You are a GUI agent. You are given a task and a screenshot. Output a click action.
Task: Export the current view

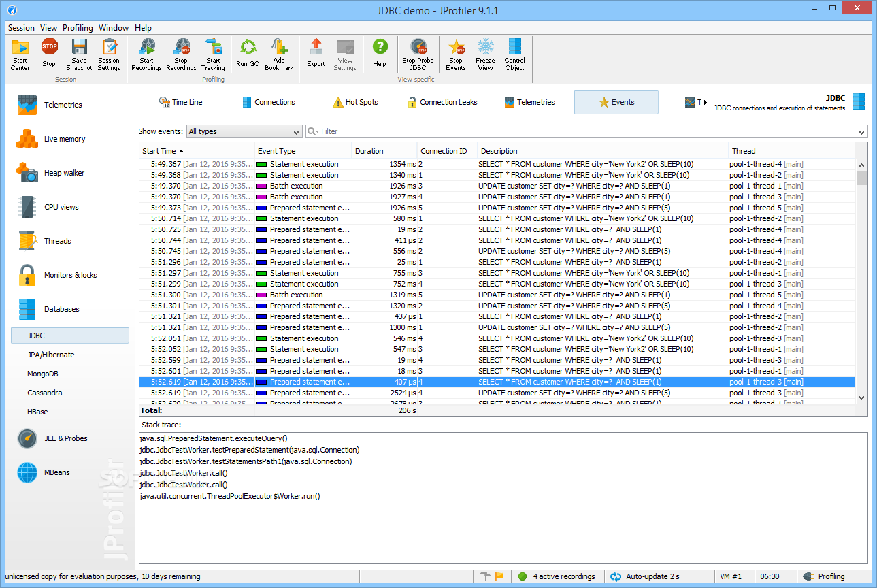tap(316, 54)
